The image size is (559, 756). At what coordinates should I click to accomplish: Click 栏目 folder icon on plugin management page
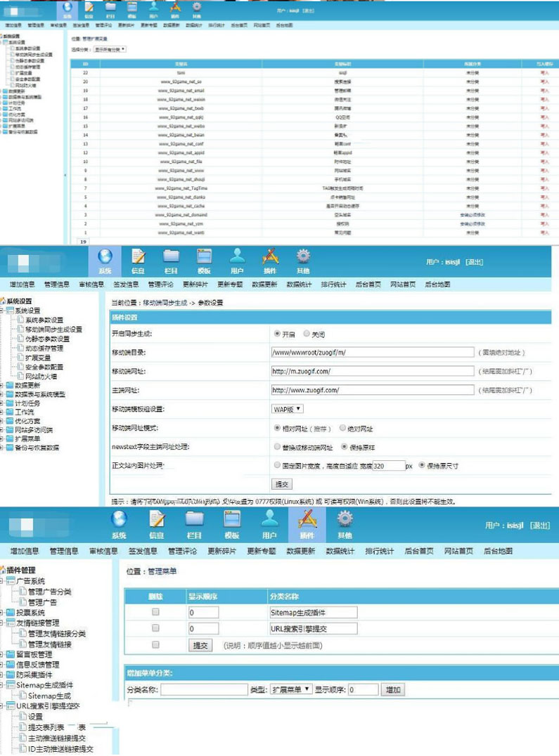[194, 525]
